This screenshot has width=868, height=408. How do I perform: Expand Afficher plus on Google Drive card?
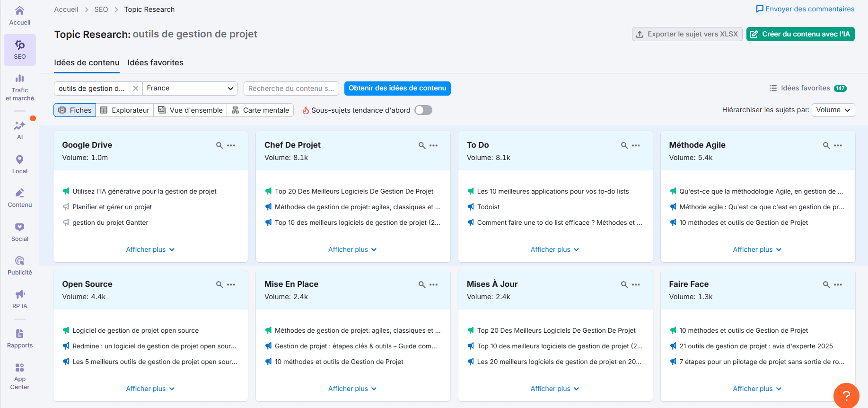(150, 249)
